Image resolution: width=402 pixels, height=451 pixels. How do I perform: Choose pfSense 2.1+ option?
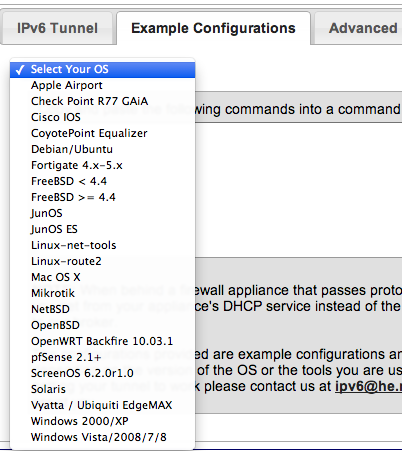point(102,357)
